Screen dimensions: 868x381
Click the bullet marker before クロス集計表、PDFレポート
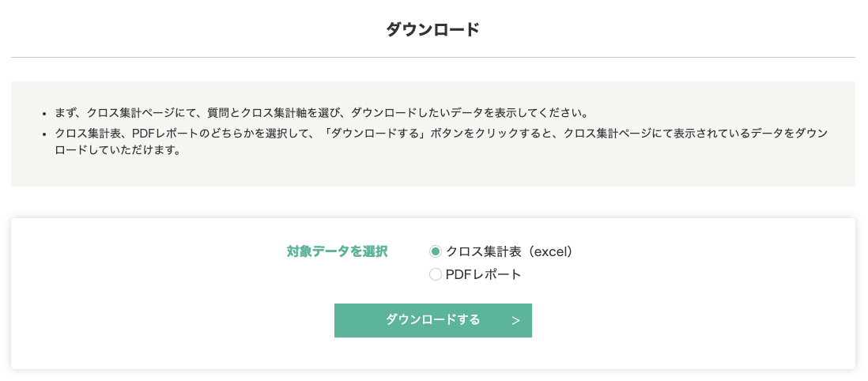47,135
